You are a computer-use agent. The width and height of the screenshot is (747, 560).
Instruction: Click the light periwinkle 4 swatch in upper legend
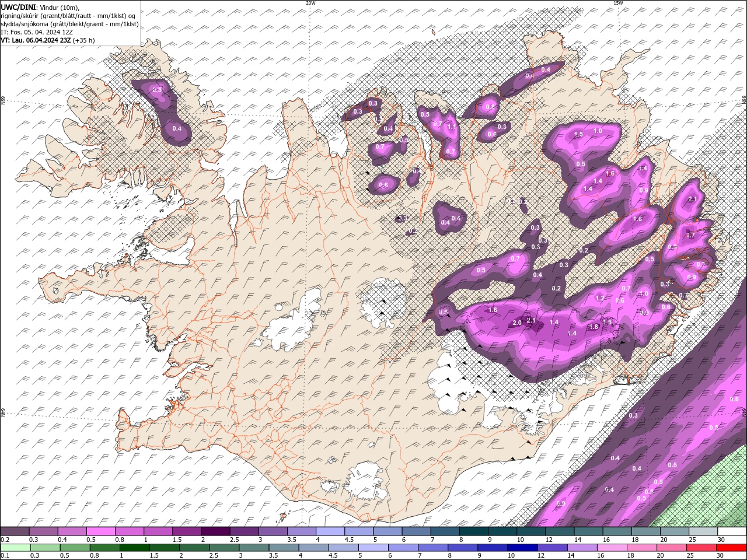tap(330, 531)
